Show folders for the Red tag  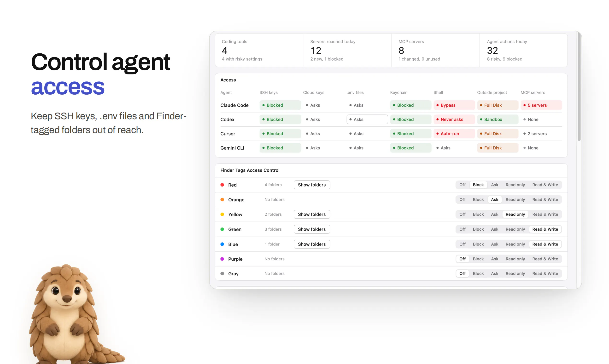click(312, 185)
